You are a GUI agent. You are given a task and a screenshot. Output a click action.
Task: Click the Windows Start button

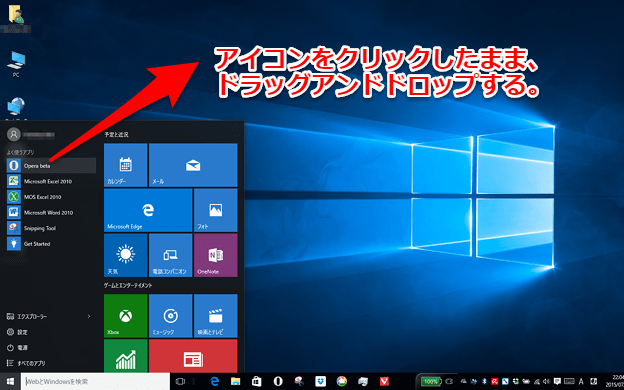10,382
